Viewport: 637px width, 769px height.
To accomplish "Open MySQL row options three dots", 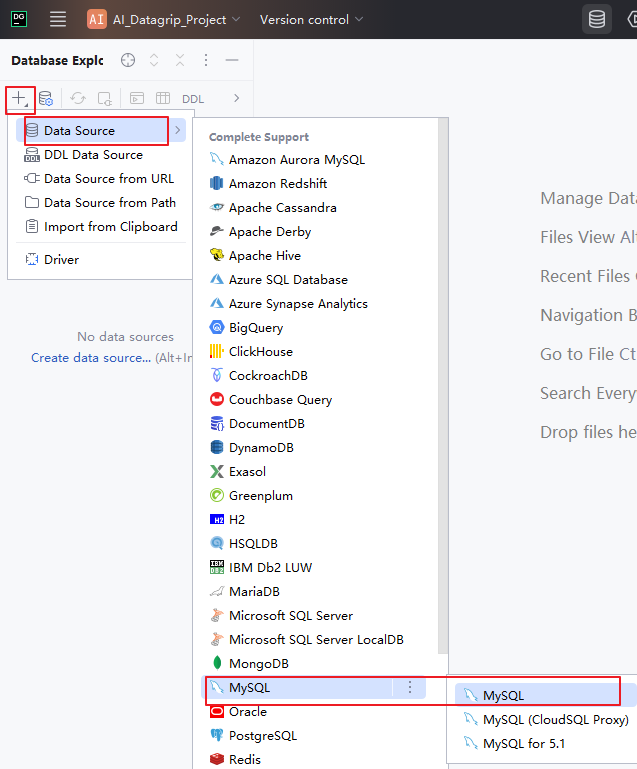I will coord(410,688).
